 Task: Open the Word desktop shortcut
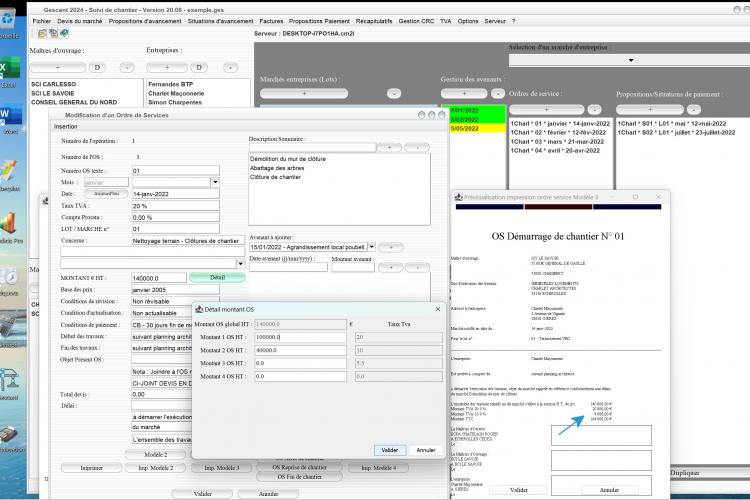point(9,118)
